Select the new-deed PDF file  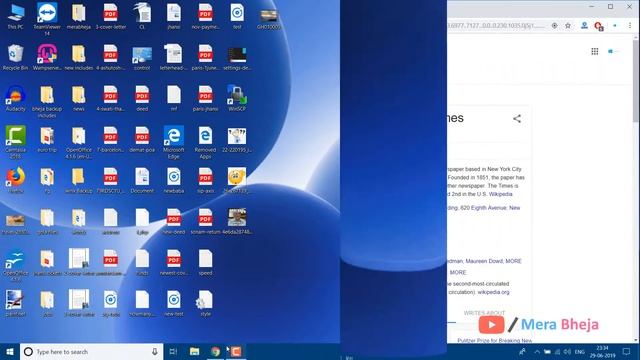(x=174, y=221)
